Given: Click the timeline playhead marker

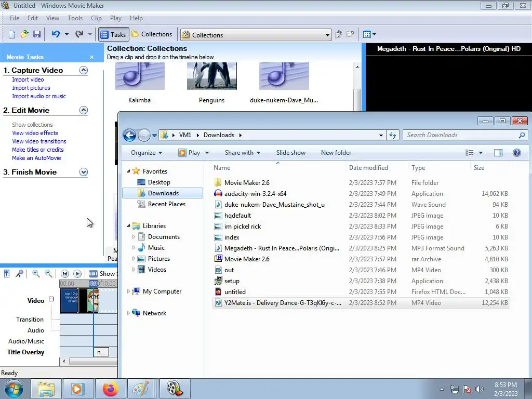Looking at the screenshot, I should coord(94,283).
